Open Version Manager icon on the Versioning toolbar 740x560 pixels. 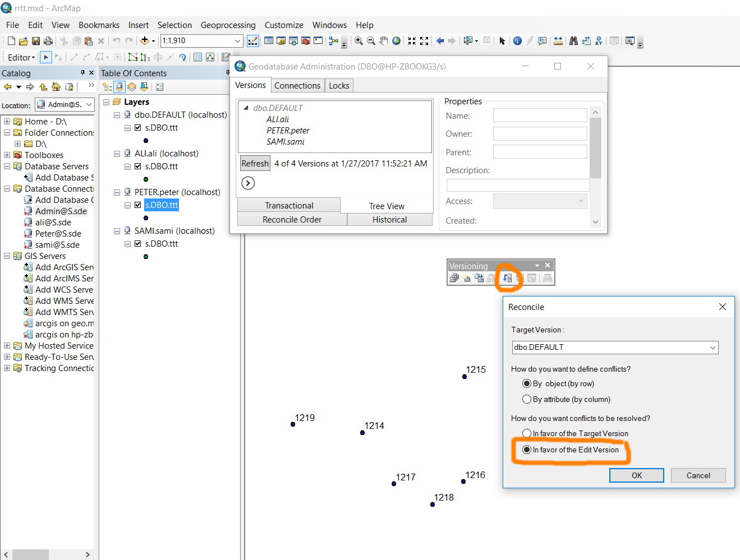coord(454,278)
